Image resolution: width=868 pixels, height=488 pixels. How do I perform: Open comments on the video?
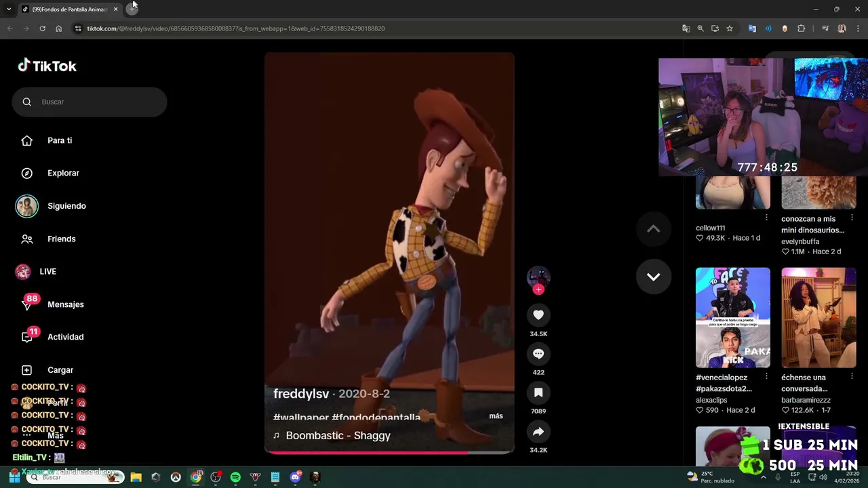(538, 354)
